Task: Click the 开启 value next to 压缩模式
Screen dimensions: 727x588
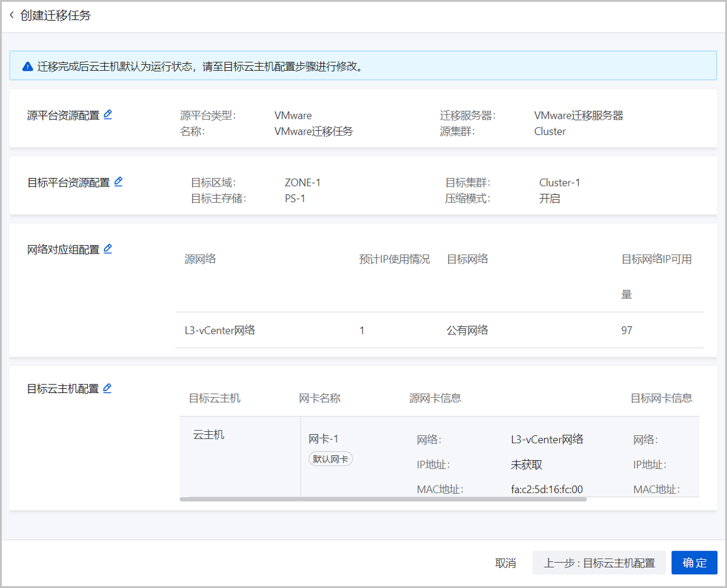Action: (549, 198)
